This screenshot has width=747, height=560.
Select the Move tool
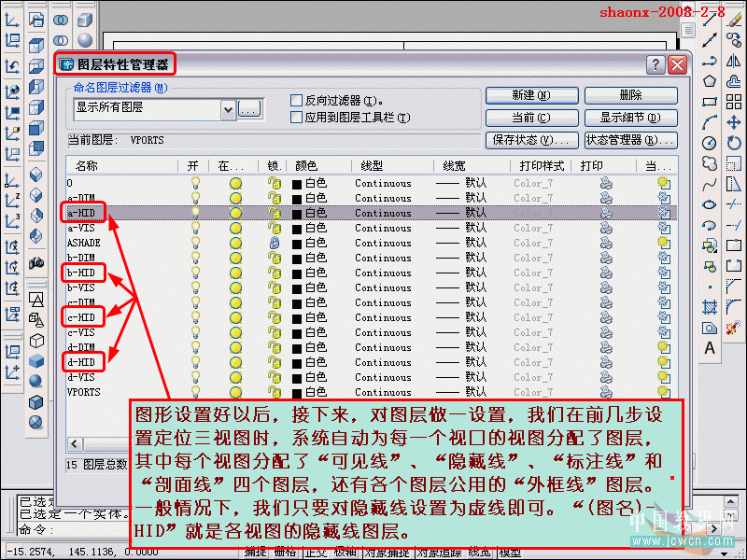pos(735,122)
